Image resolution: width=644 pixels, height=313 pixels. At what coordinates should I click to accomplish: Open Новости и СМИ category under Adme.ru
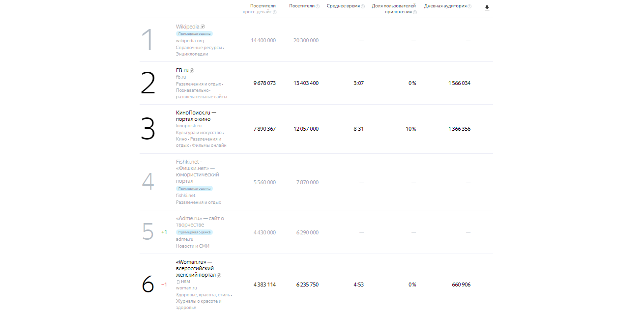pos(193,246)
